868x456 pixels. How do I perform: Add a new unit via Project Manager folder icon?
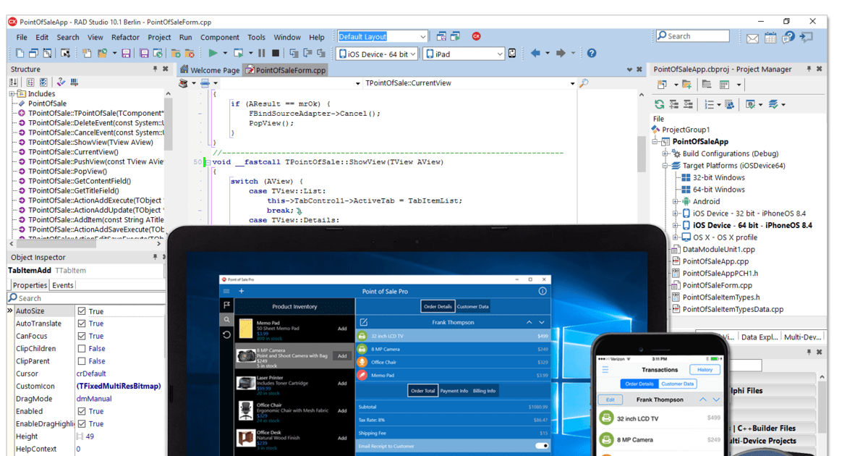[x=687, y=85]
